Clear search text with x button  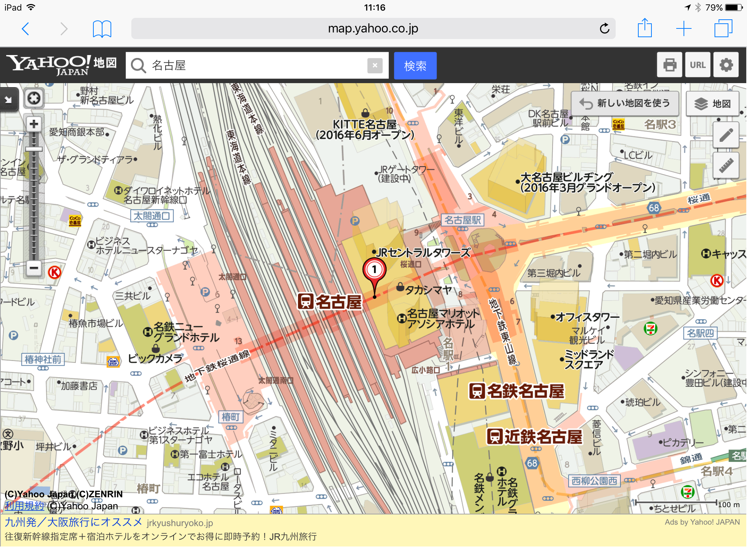[375, 66]
